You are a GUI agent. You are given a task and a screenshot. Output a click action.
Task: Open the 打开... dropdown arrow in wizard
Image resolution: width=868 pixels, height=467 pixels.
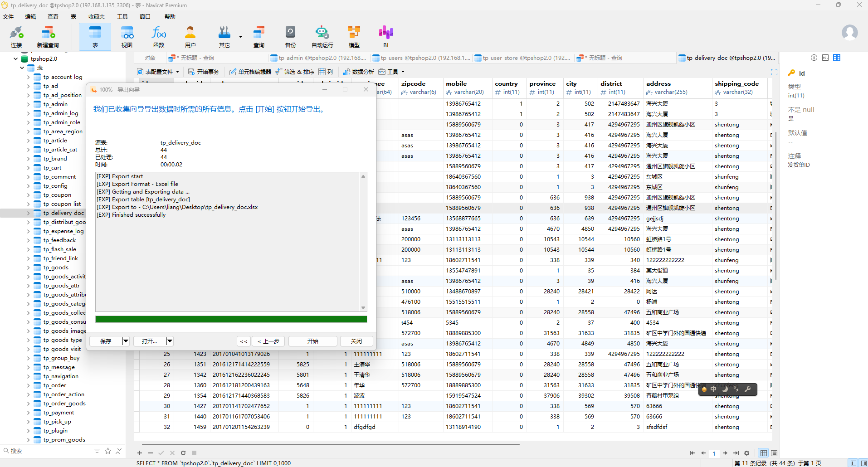(x=170, y=341)
